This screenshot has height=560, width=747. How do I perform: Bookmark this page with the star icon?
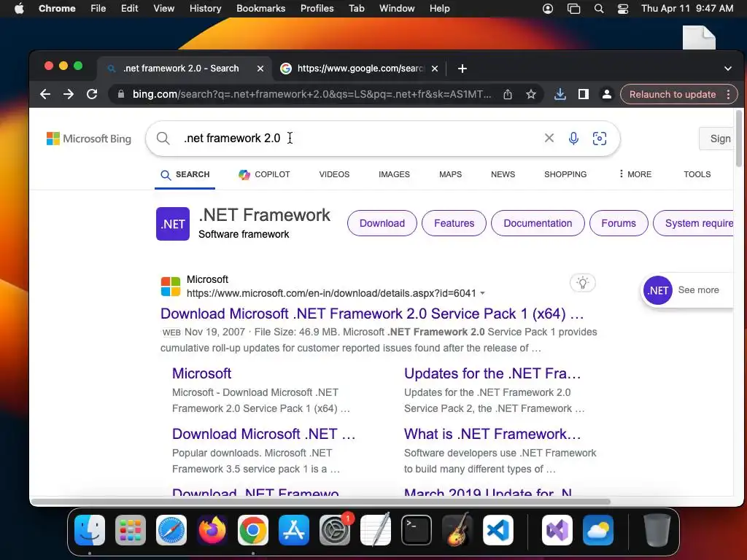pyautogui.click(x=531, y=94)
